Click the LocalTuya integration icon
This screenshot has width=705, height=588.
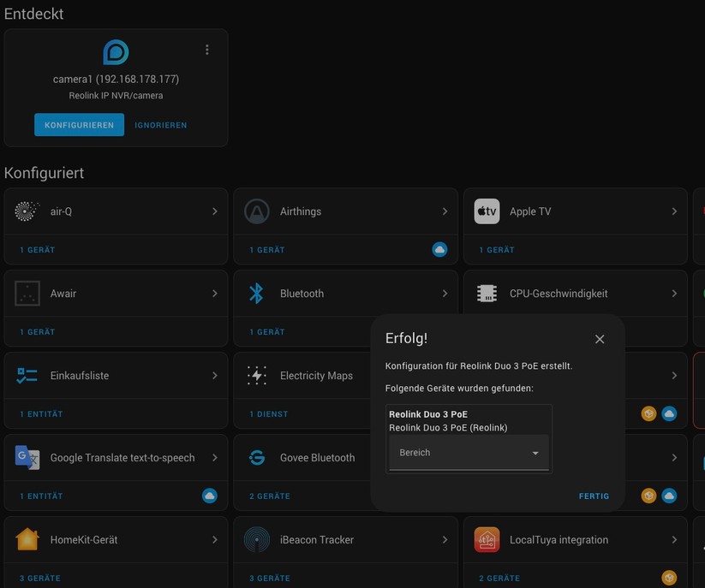[487, 539]
